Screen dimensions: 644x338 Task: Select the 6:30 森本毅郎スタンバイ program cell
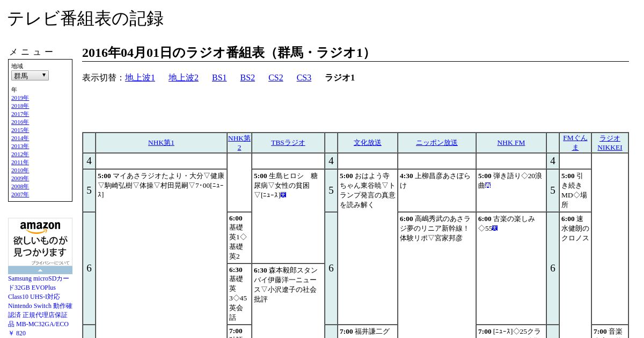pyautogui.click(x=288, y=300)
